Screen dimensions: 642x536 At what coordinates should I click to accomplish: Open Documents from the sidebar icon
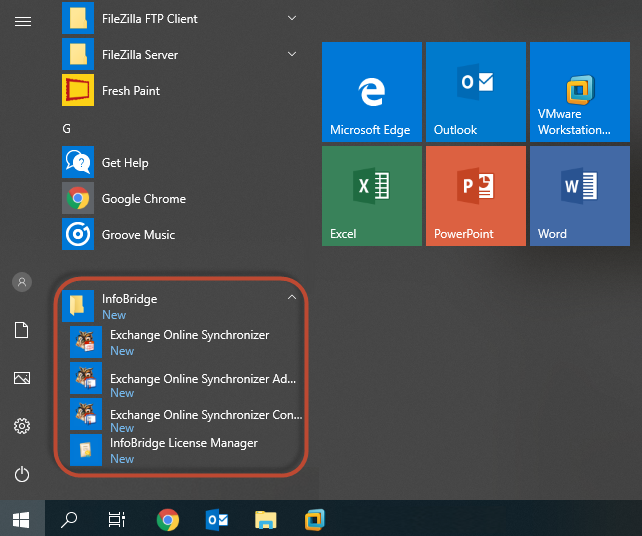[22, 330]
